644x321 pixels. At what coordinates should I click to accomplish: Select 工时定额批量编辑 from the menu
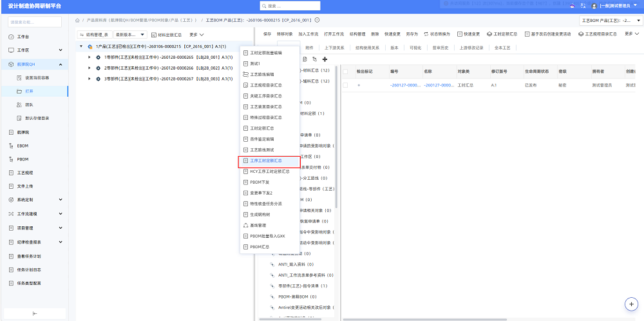point(269,53)
